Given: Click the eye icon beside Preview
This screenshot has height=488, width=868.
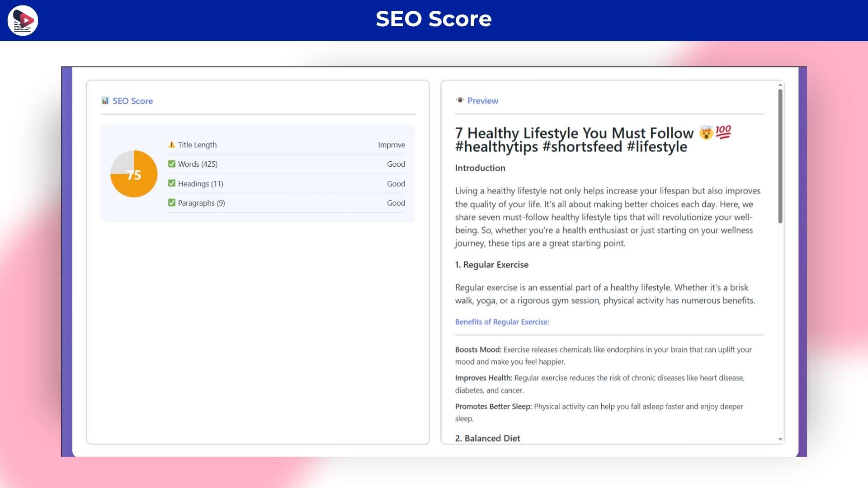Looking at the screenshot, I should tap(460, 100).
